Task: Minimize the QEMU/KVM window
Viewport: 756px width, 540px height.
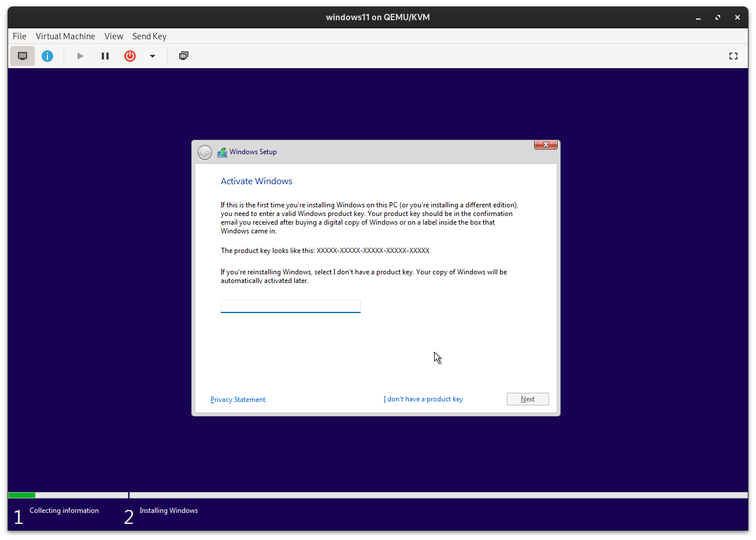Action: [698, 17]
